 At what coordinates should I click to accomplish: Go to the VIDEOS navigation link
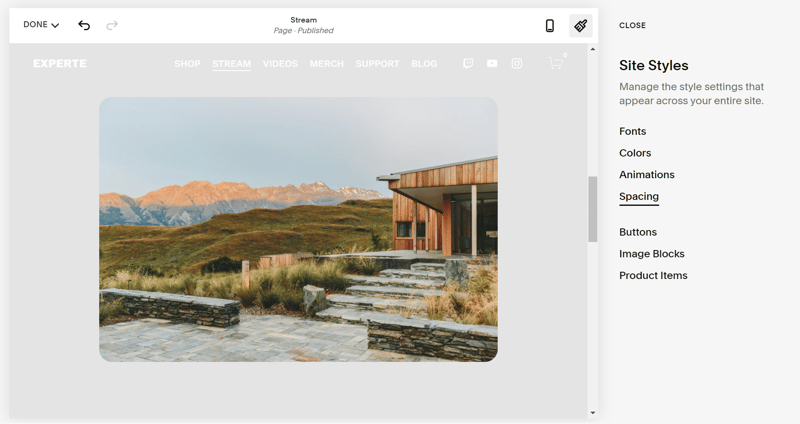[280, 64]
